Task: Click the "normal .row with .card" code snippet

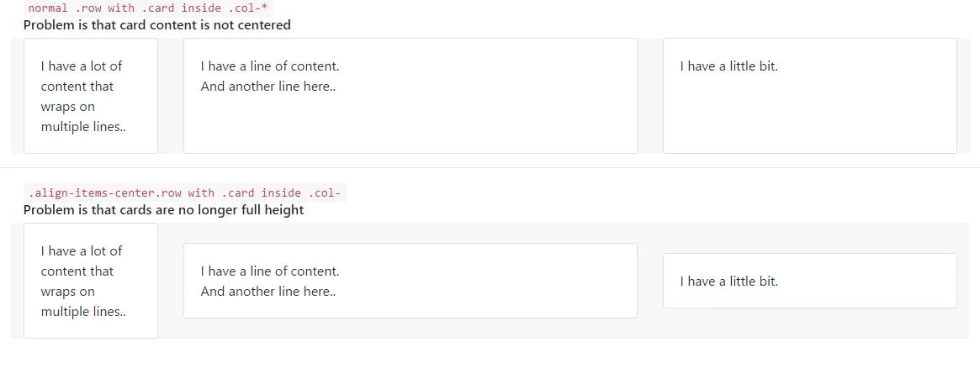Action: pyautogui.click(x=150, y=8)
